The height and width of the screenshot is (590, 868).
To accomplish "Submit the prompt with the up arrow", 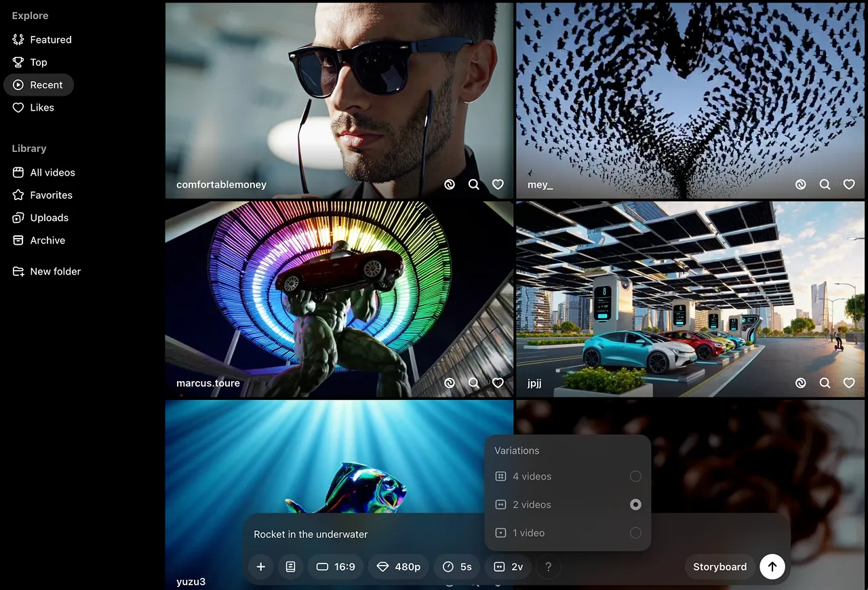I will coord(772,567).
